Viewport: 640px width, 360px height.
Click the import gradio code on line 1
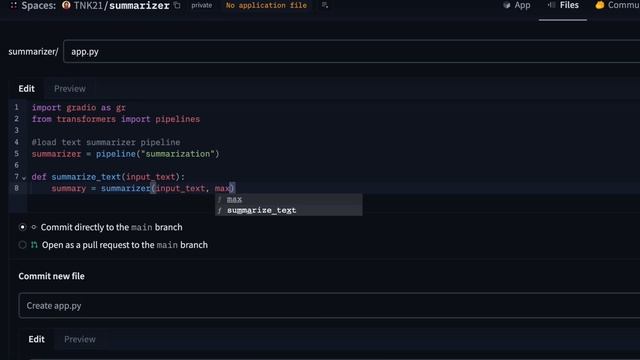pos(79,108)
